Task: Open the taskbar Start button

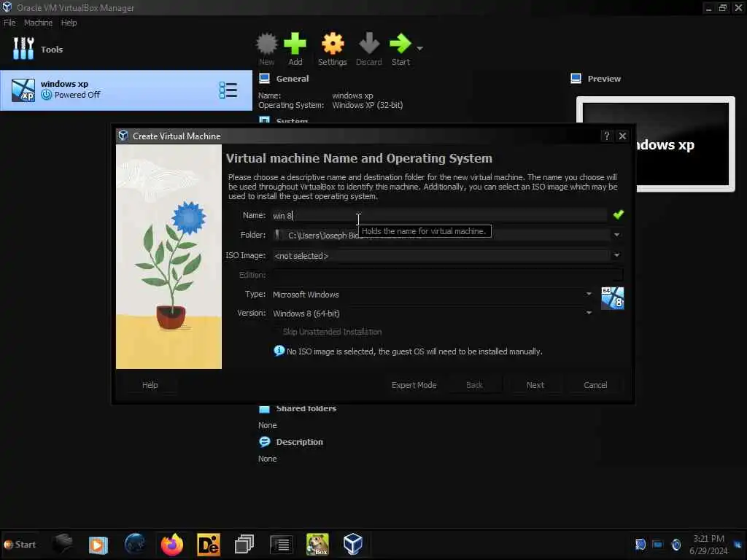Action: (20, 544)
